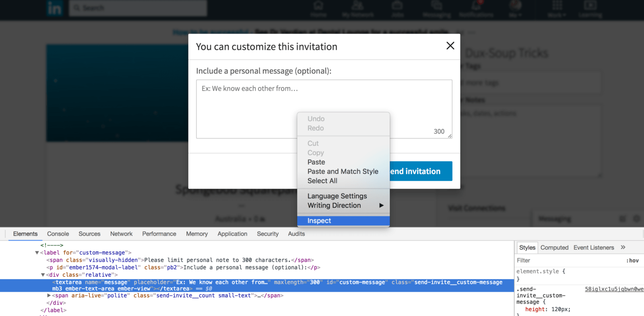Open the Messaging nav icon
Image resolution: width=644 pixels, height=316 pixels.
(437, 9)
